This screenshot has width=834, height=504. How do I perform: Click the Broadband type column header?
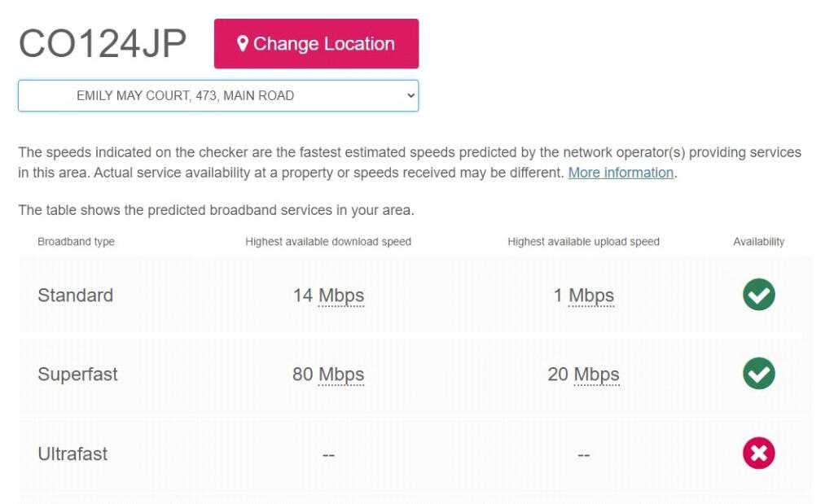pos(76,242)
